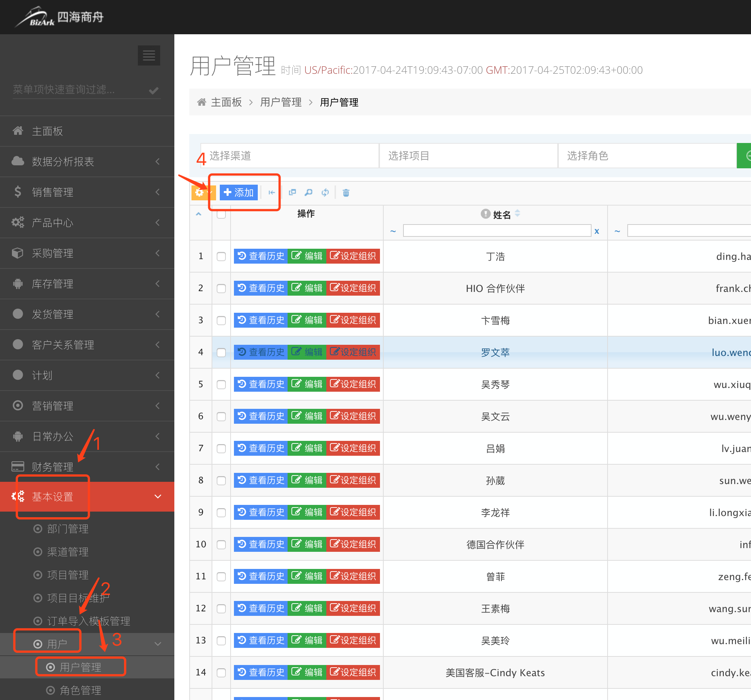This screenshot has height=700, width=751.
Task: Click 设定组织 for 德国合作伙伴
Action: (353, 544)
